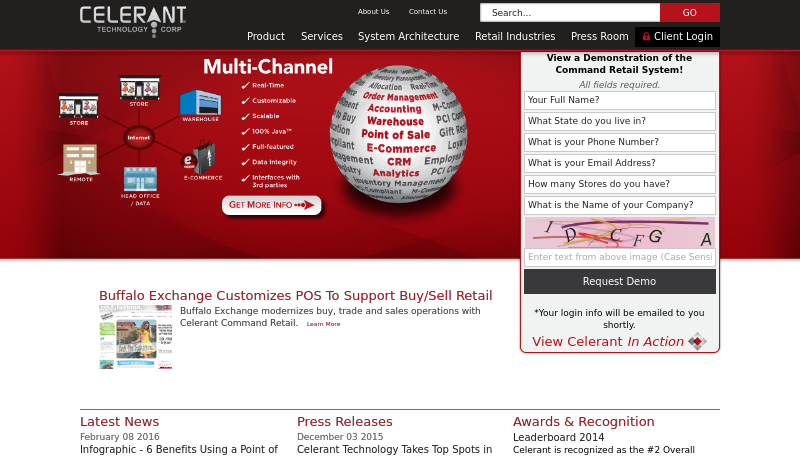
Task: Click the Multi-Channel banner heading
Action: [268, 67]
